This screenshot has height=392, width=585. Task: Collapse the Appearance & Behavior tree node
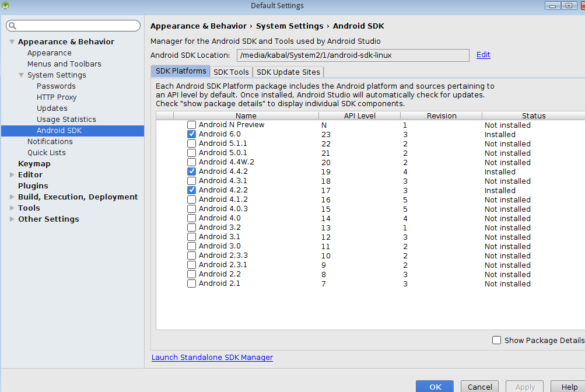point(12,42)
